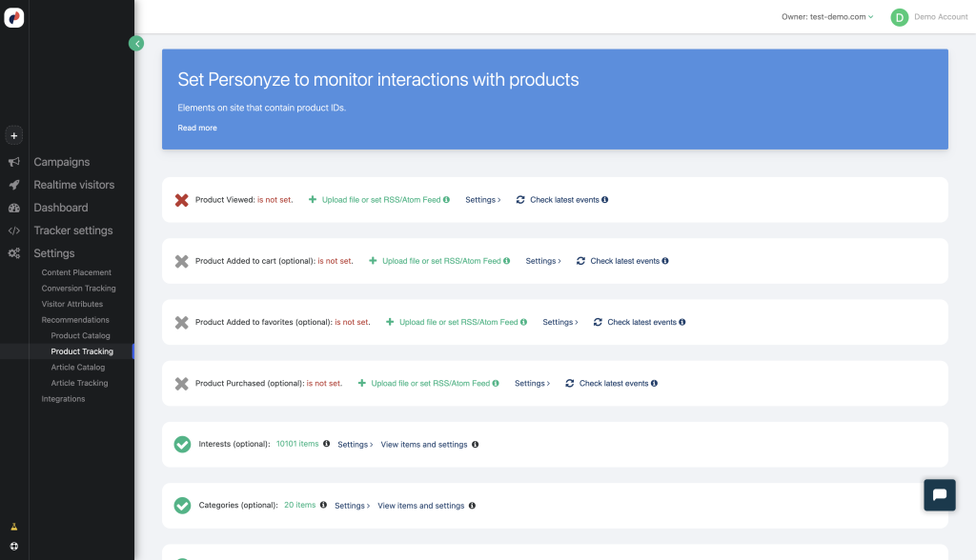This screenshot has width=976, height=560.
Task: Click gray X icon for Product Added to cart
Action: (182, 261)
